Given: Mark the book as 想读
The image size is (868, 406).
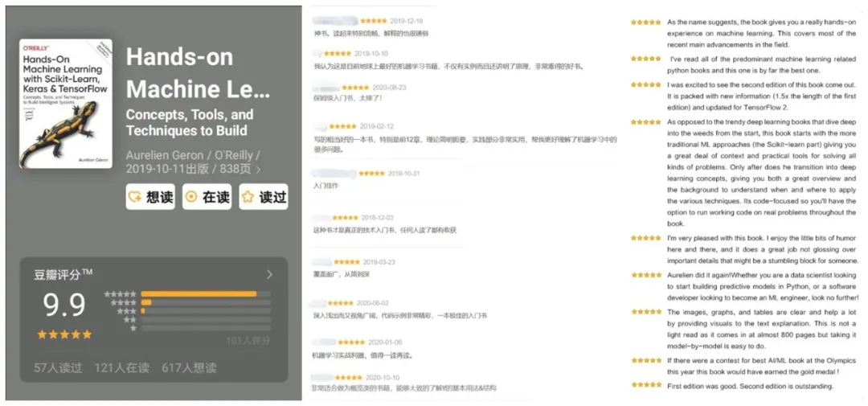Looking at the screenshot, I should point(150,197).
